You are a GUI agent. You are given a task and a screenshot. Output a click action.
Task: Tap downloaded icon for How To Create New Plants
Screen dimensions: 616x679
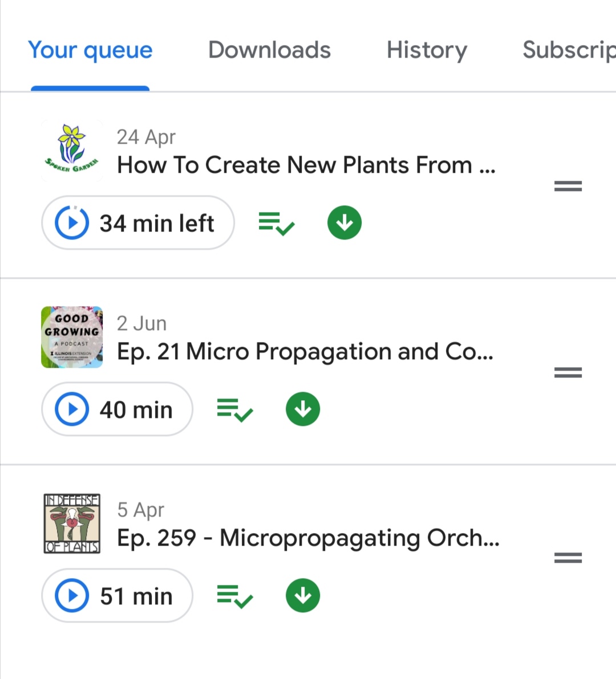(345, 222)
